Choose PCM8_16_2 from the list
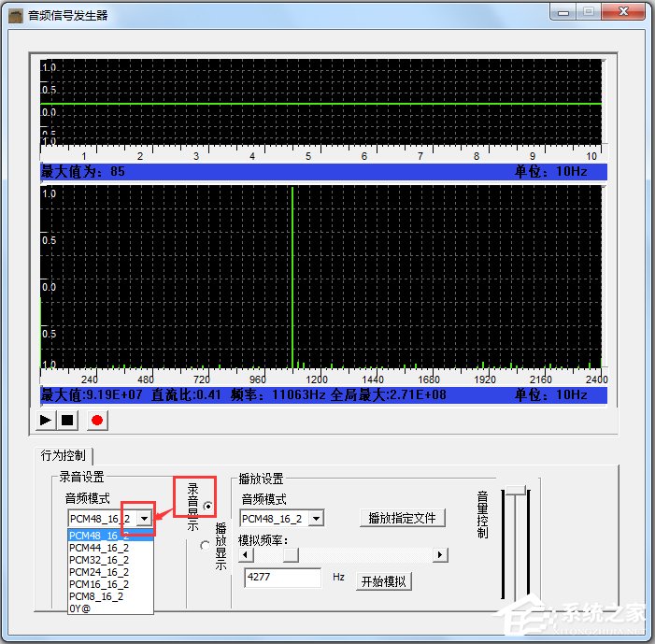 [110, 596]
